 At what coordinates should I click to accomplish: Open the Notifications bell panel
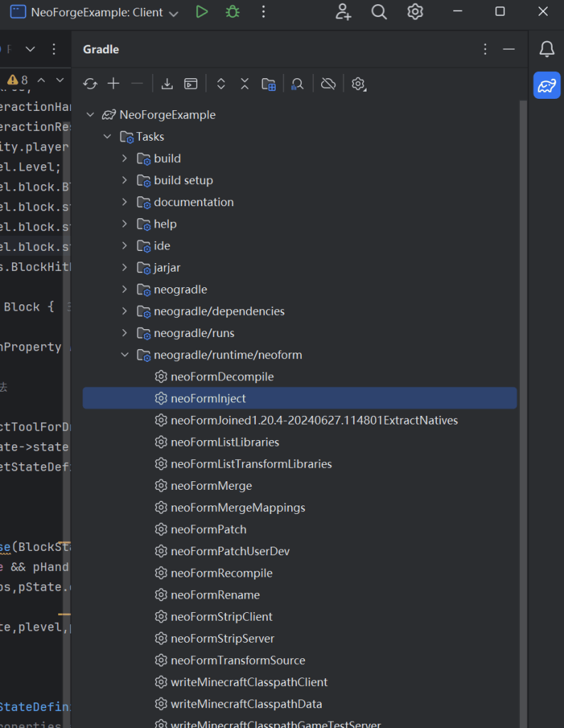click(546, 49)
